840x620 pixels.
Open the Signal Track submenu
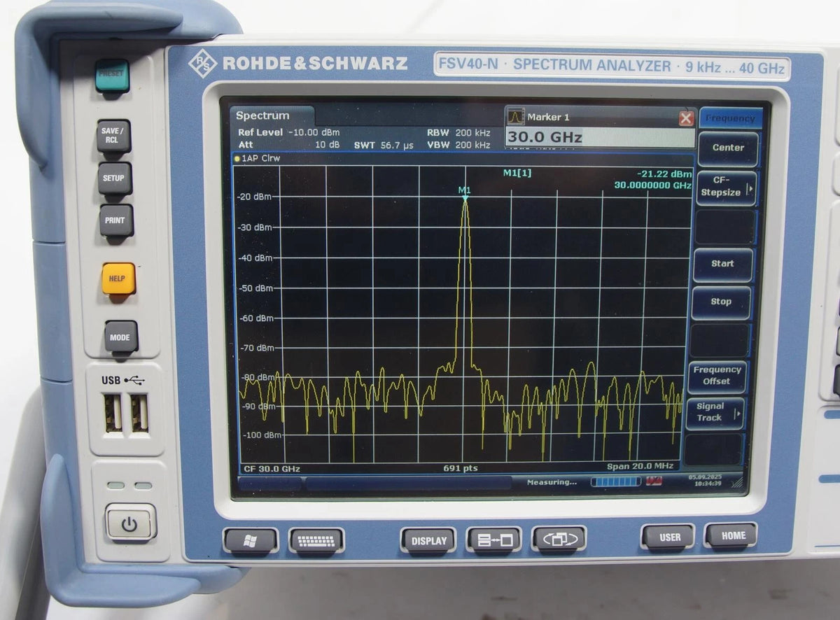click(x=715, y=412)
